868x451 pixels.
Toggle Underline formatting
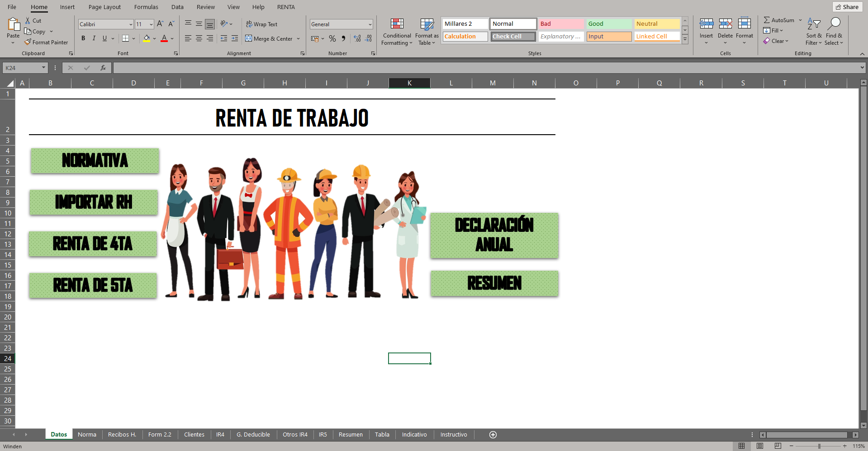tap(104, 38)
